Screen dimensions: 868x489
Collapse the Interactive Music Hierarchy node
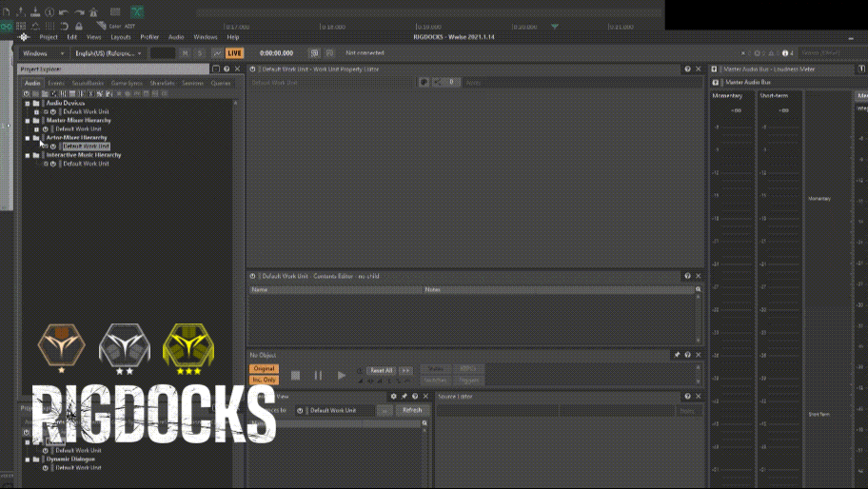coord(27,155)
